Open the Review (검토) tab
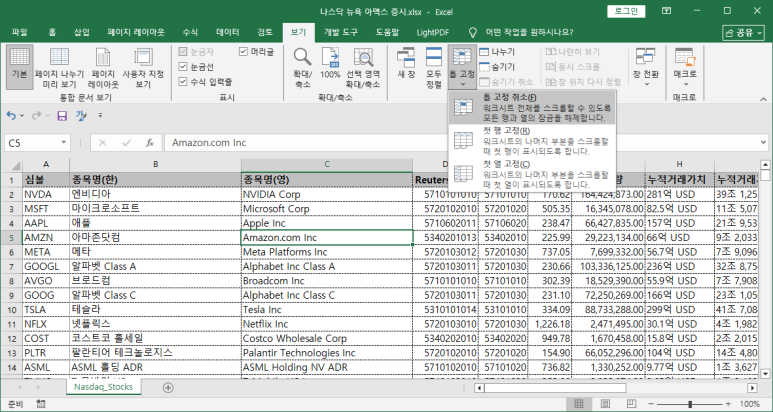The height and width of the screenshot is (412, 773). 265,33
